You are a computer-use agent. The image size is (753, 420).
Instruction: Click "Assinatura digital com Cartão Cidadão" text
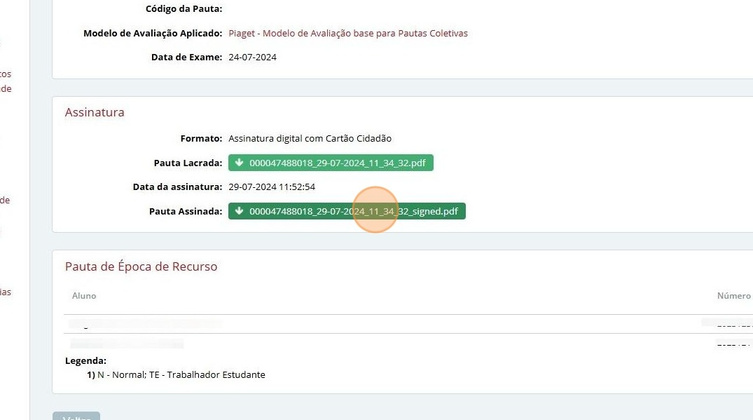pos(310,138)
